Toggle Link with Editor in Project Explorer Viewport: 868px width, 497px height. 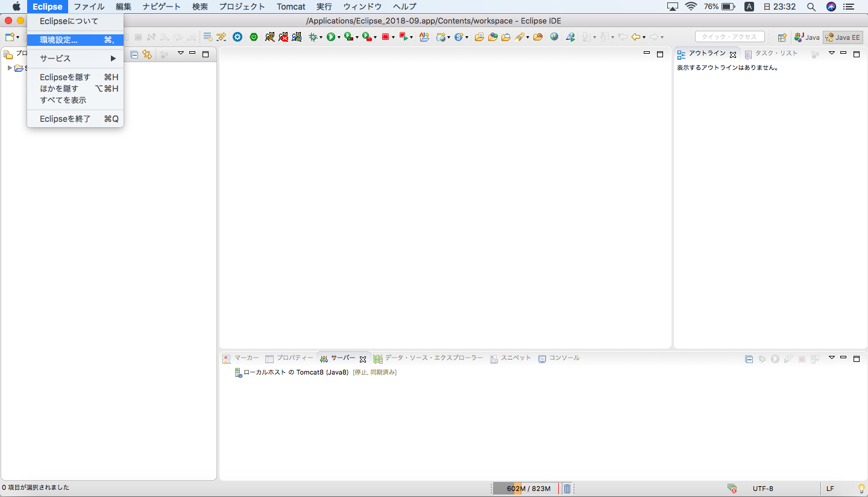pyautogui.click(x=147, y=54)
